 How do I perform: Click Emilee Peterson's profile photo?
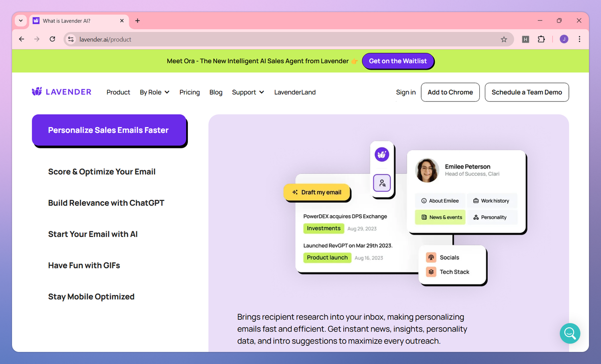(427, 170)
